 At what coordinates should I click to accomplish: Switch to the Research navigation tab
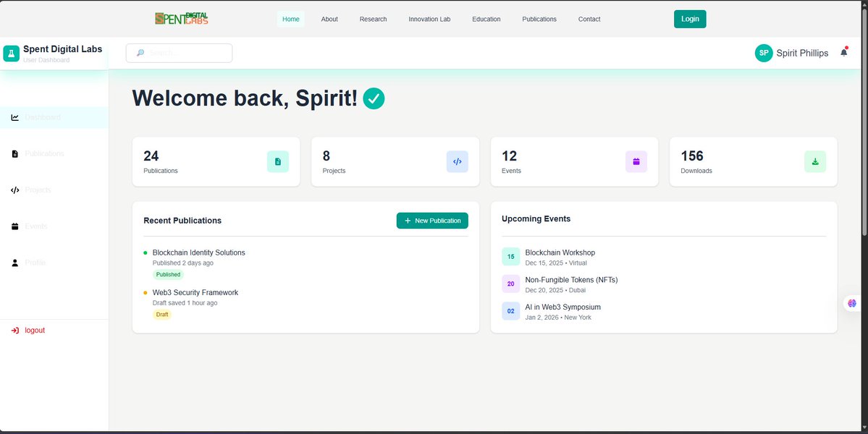pos(373,19)
